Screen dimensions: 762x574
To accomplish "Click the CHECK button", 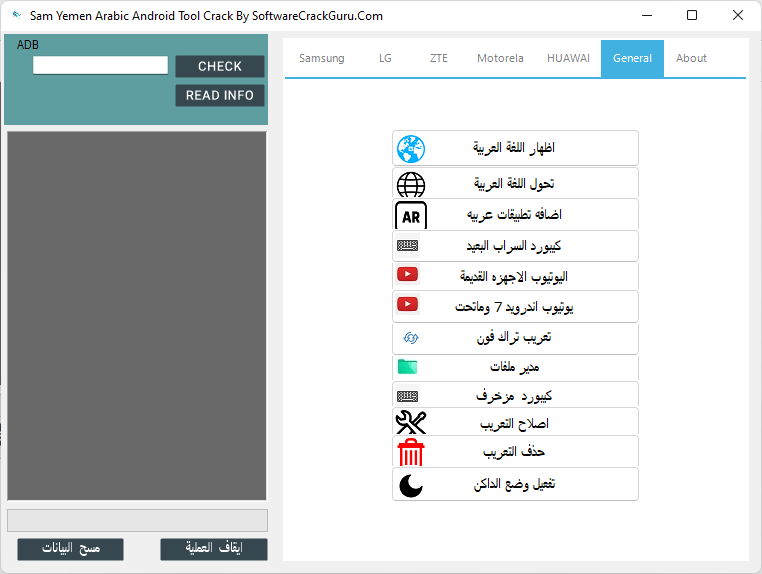I will click(220, 67).
